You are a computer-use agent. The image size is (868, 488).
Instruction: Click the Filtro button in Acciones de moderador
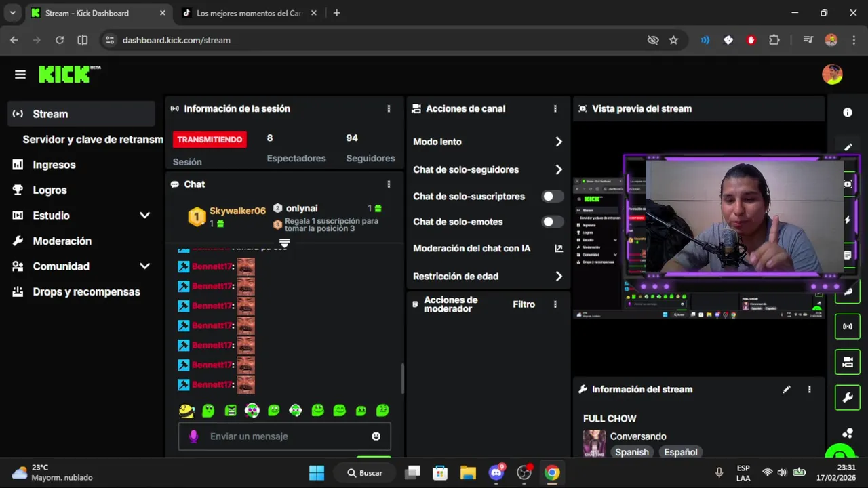pos(524,304)
